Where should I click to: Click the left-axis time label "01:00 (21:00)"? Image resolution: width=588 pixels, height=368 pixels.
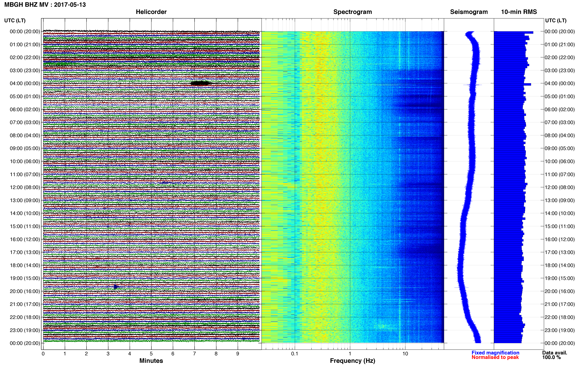25,45
